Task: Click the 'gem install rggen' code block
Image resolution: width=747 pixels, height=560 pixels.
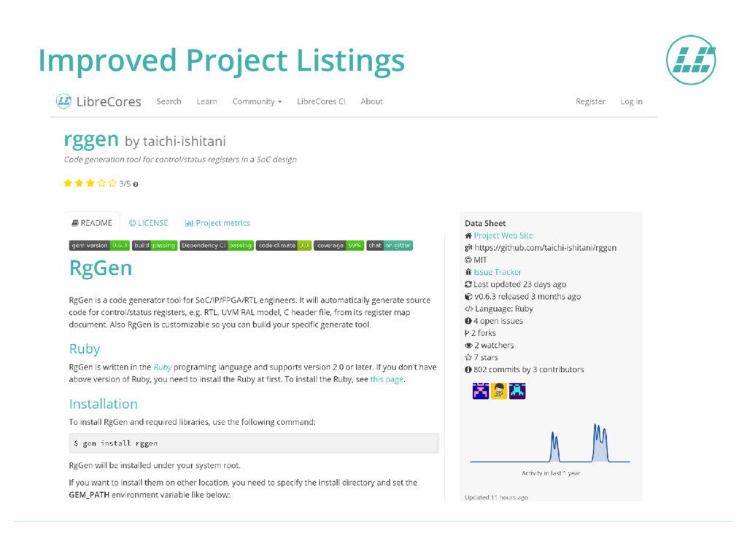Action: click(x=254, y=443)
